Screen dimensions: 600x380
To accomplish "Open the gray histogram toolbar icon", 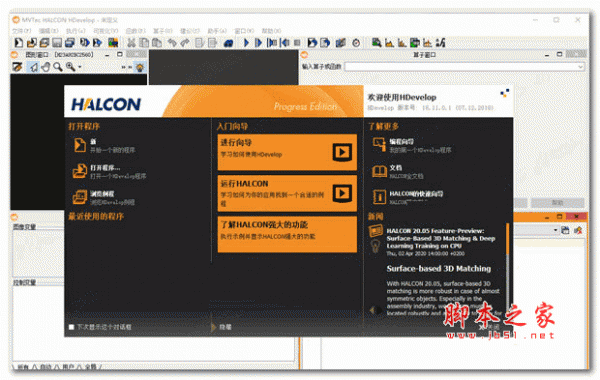I will [389, 42].
